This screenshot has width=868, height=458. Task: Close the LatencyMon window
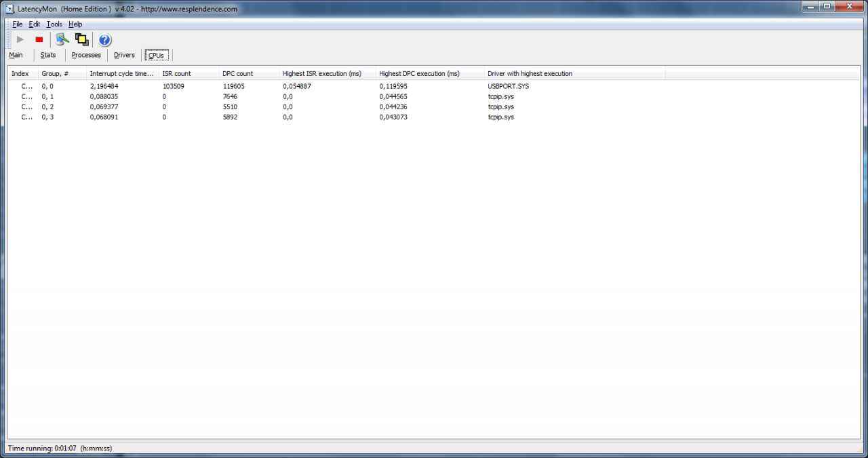[x=850, y=6]
